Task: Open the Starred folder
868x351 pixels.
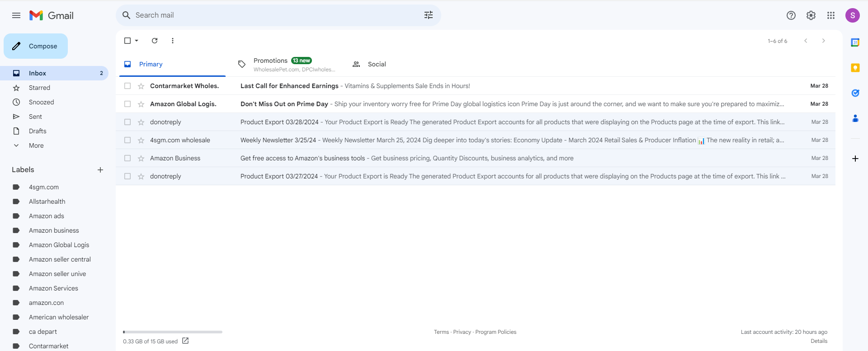Action: click(x=54, y=88)
